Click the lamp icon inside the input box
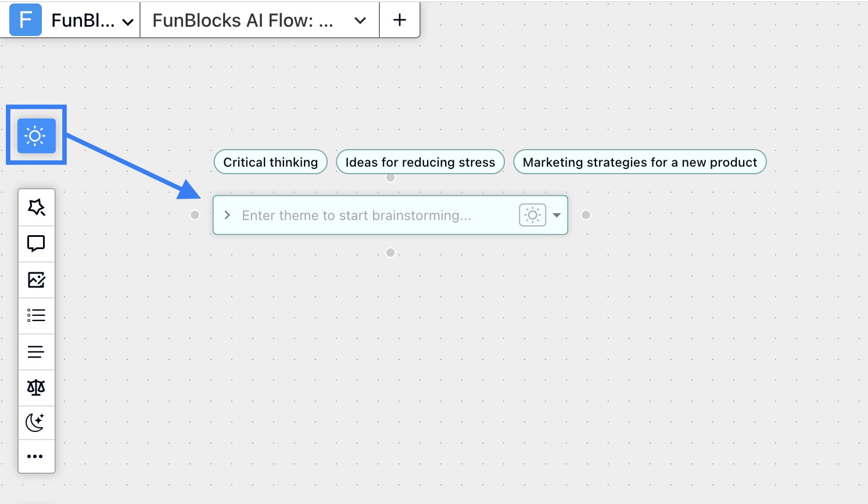 point(532,215)
